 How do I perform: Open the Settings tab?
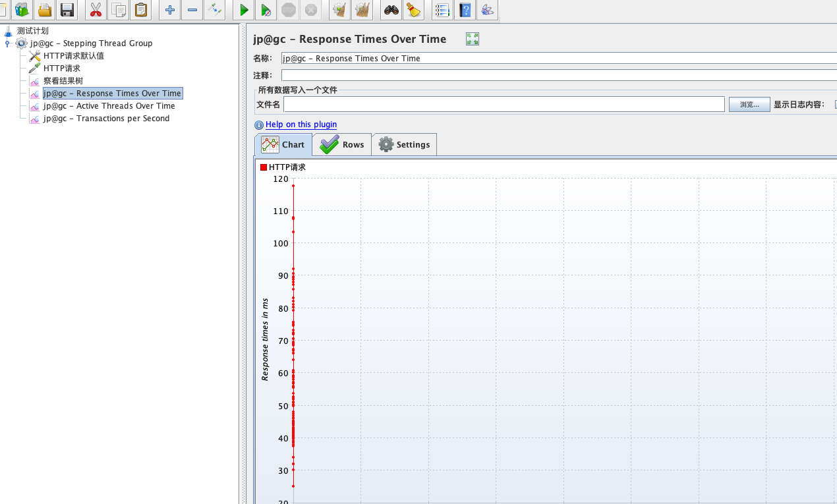pyautogui.click(x=404, y=145)
